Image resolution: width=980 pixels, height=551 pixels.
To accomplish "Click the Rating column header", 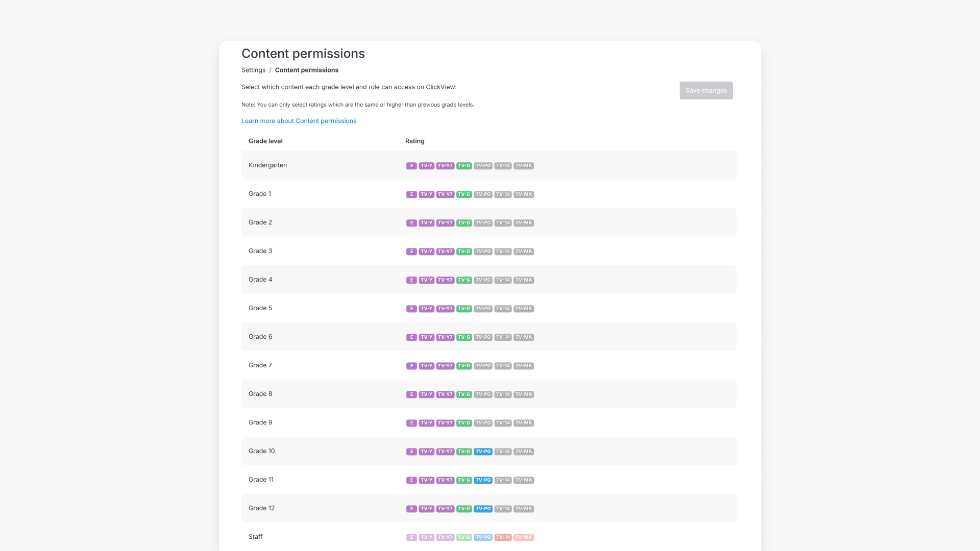I will [x=414, y=141].
